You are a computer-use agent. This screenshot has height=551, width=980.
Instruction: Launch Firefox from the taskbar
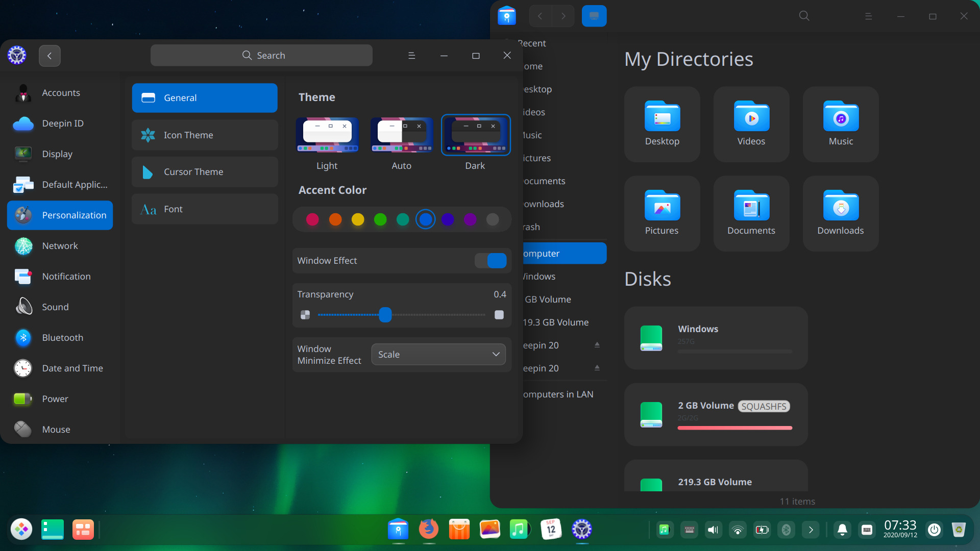(x=428, y=530)
